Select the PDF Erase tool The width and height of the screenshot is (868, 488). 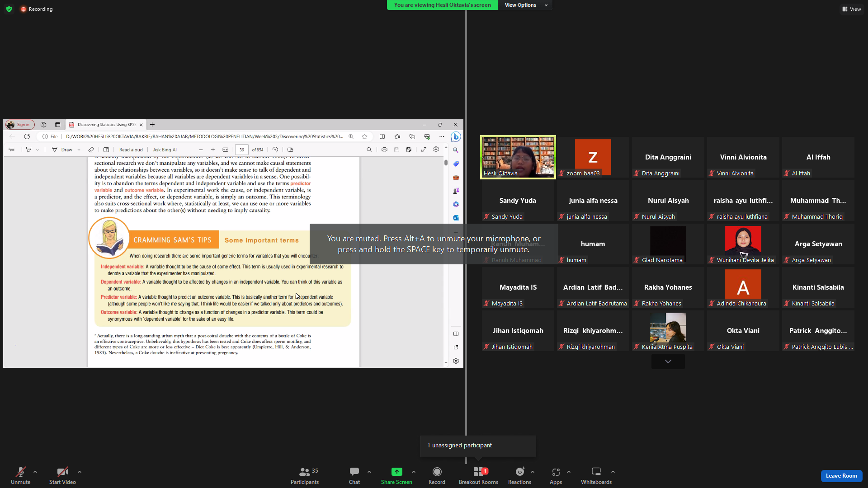pyautogui.click(x=91, y=150)
